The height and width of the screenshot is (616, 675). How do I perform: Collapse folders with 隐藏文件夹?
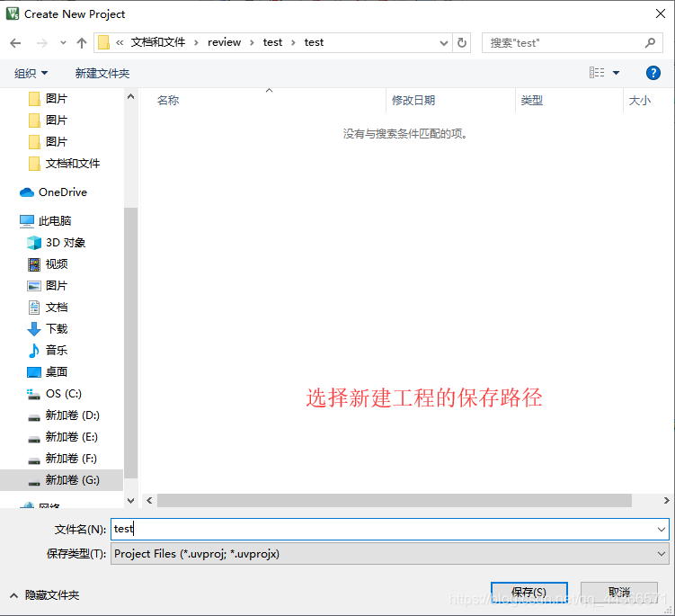44,595
